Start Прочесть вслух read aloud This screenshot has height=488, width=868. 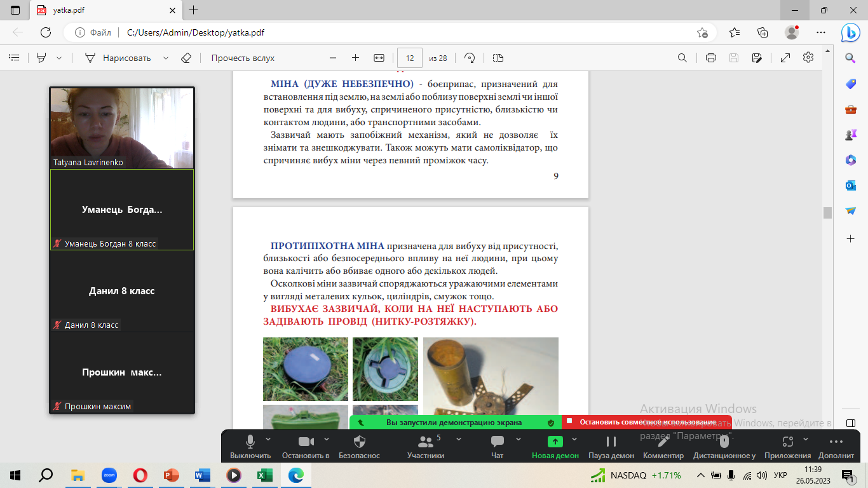pos(243,58)
